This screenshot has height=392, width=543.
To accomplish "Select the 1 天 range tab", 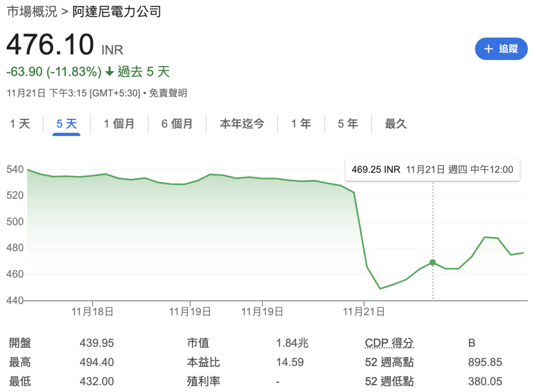I will (x=20, y=124).
